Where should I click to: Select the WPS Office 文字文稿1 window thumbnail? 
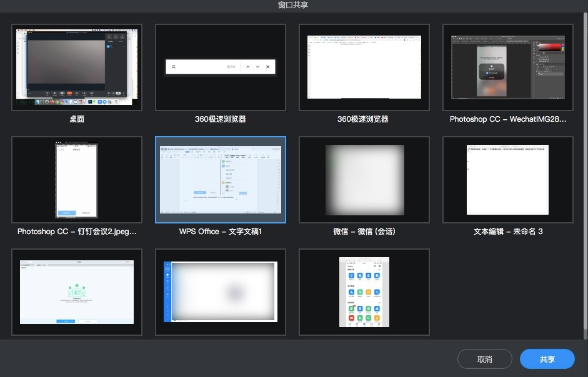tap(221, 180)
